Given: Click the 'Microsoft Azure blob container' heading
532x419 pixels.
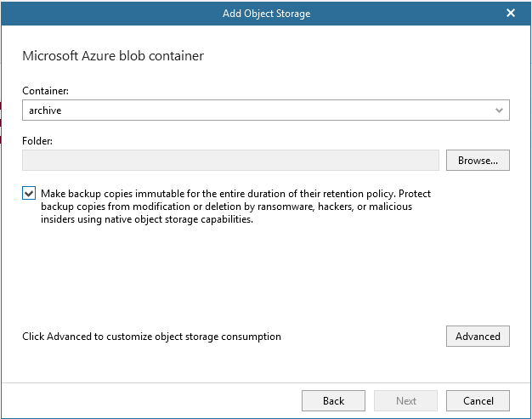Looking at the screenshot, I should (113, 56).
